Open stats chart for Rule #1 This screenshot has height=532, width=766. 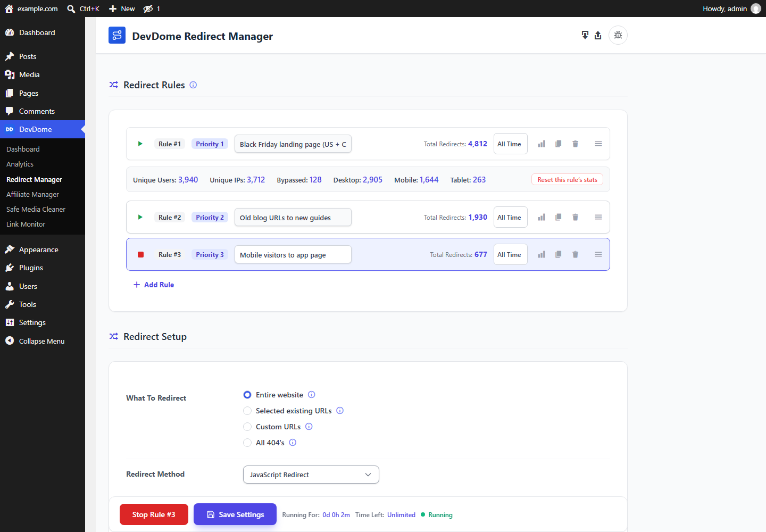click(x=542, y=144)
